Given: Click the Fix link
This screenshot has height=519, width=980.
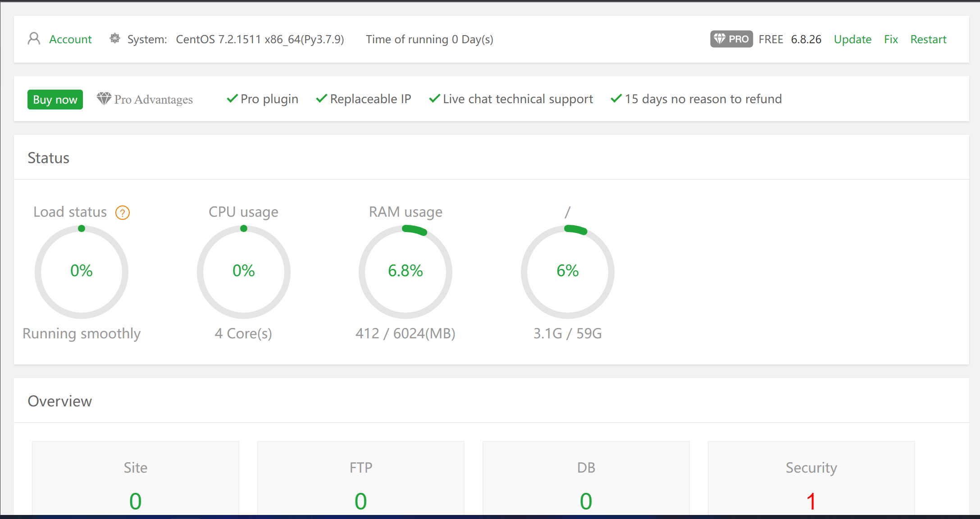Looking at the screenshot, I should (891, 39).
